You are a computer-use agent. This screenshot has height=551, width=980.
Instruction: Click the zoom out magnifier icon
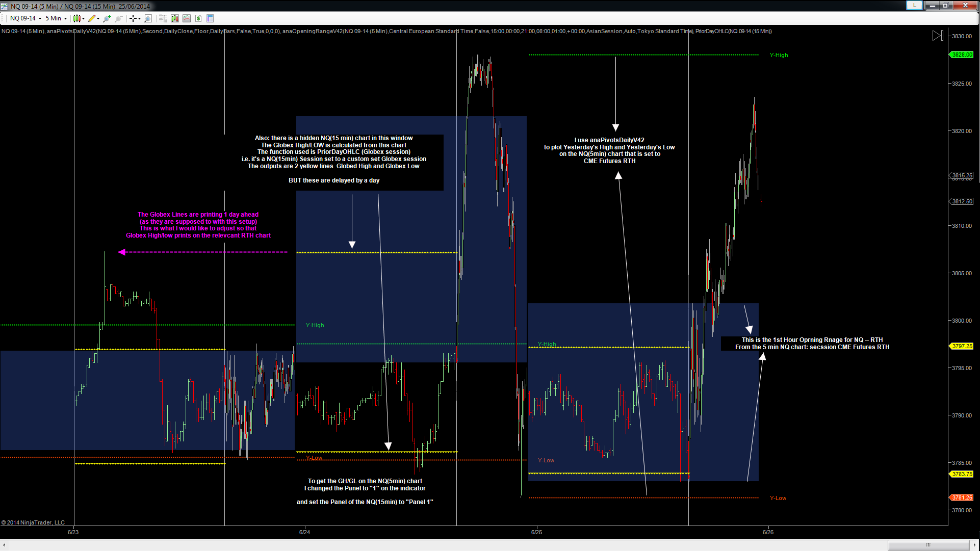click(x=119, y=18)
